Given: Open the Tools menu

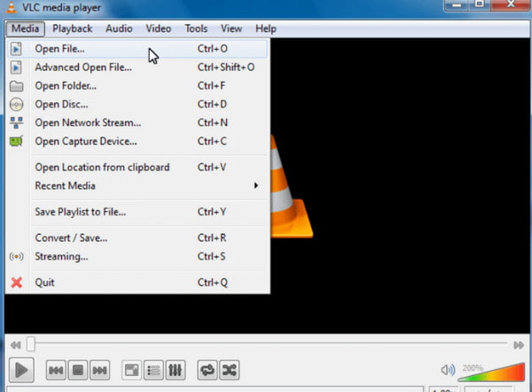Looking at the screenshot, I should 196,28.
